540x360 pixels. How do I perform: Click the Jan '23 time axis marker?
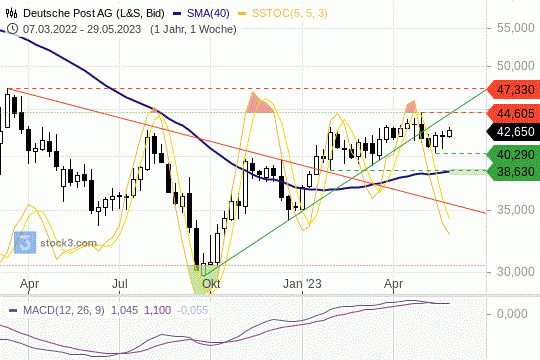(x=302, y=284)
